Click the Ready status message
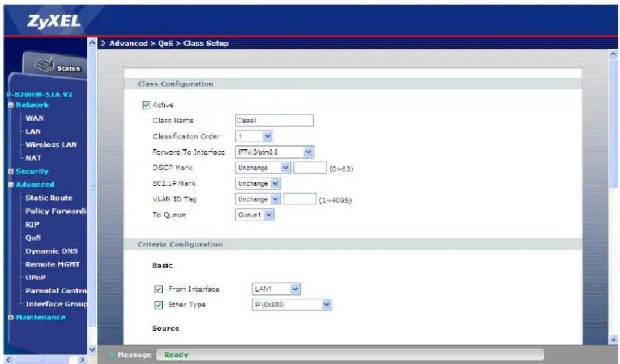 pos(176,355)
